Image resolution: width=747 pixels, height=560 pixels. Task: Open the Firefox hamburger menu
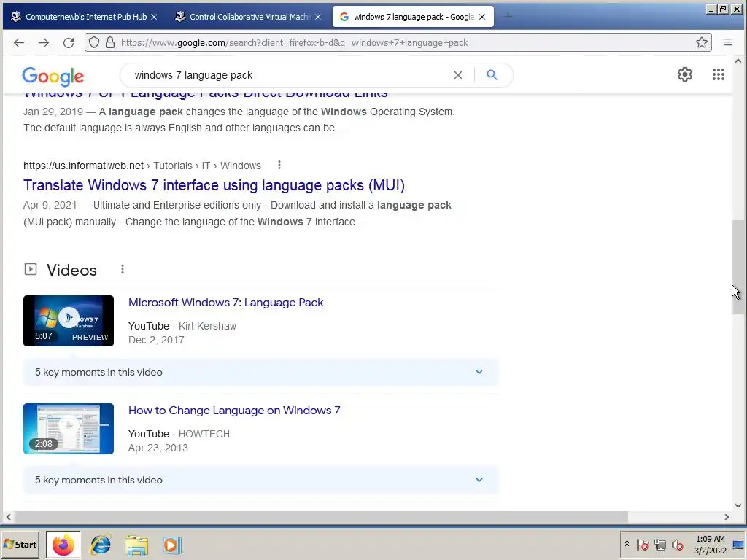point(728,42)
